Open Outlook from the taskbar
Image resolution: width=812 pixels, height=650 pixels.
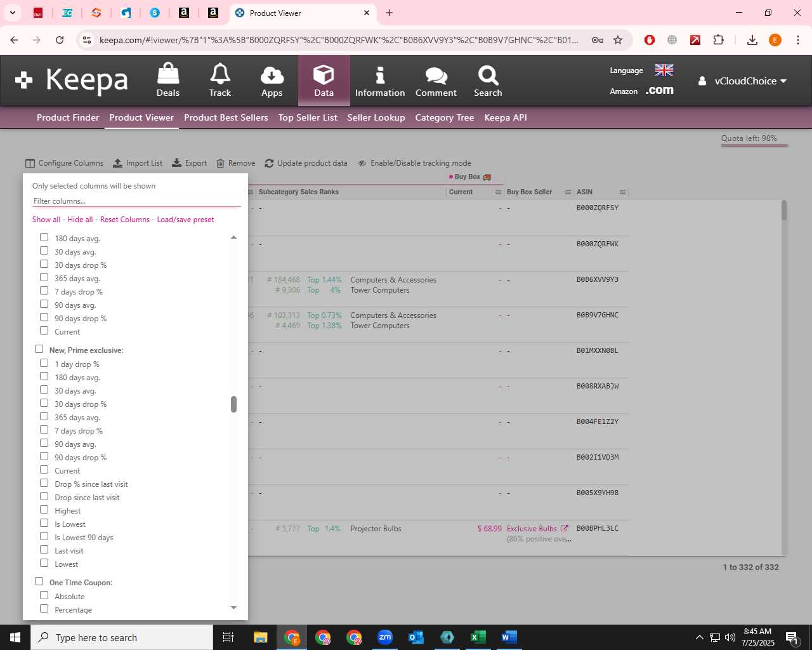point(416,637)
